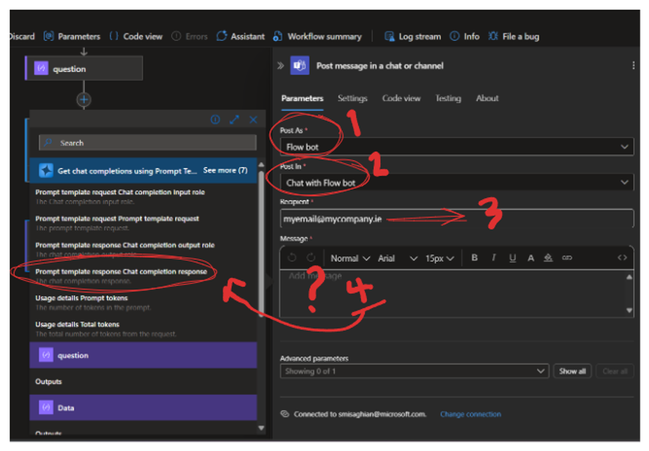The height and width of the screenshot is (451, 649).
Task: Open the Post As dropdown
Action: coord(457,147)
